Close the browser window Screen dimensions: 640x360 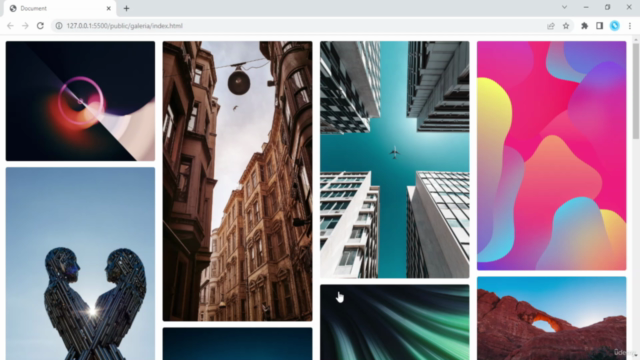[629, 7]
